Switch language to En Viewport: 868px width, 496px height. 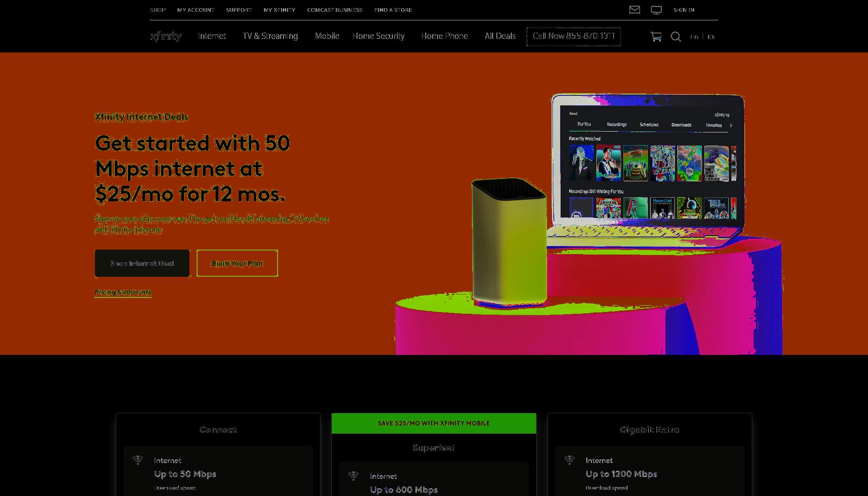pos(694,37)
